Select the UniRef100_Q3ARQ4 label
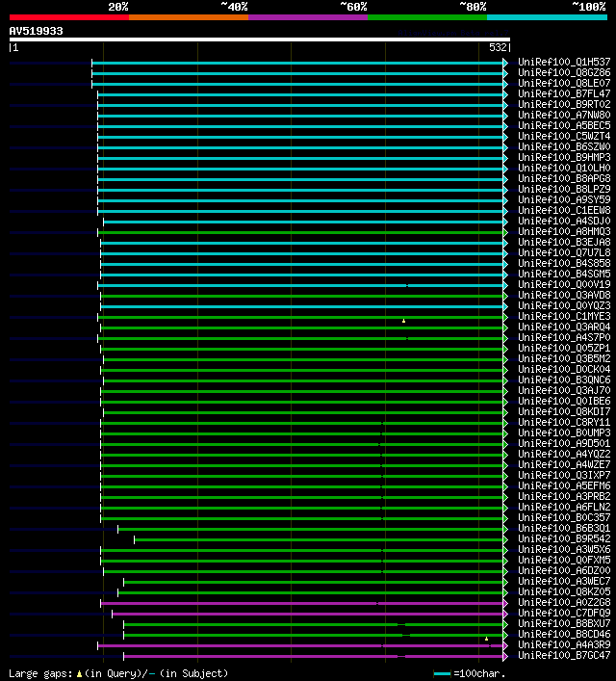This screenshot has width=616, height=681. [564, 327]
